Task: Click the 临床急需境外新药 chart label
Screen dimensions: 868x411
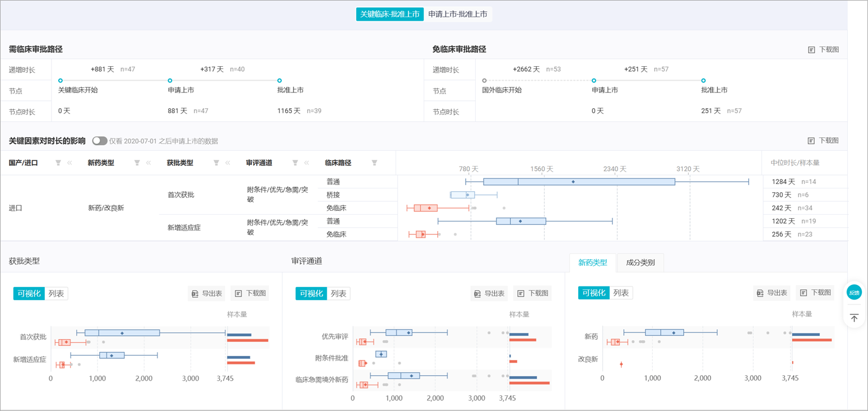Action: tap(322, 380)
